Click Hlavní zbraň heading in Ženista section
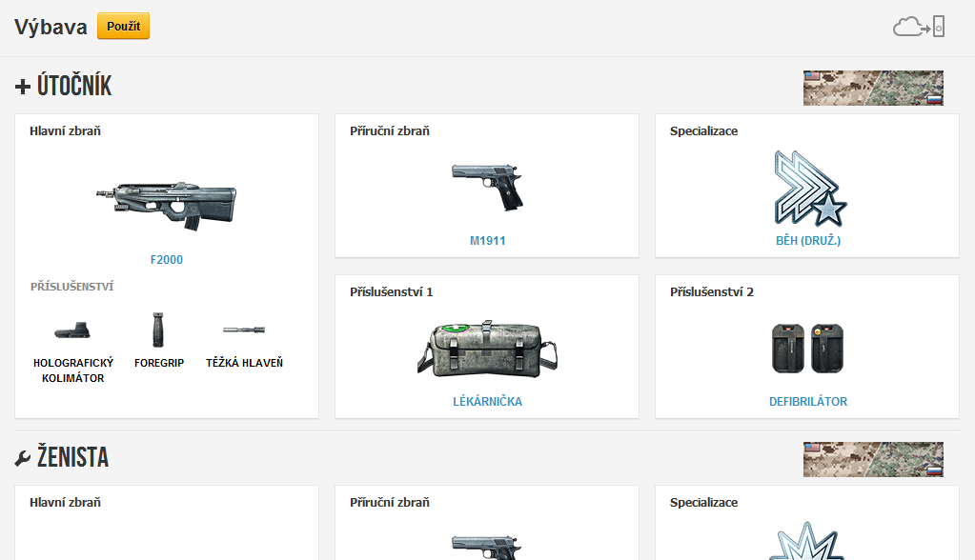Image resolution: width=975 pixels, height=560 pixels. click(66, 503)
